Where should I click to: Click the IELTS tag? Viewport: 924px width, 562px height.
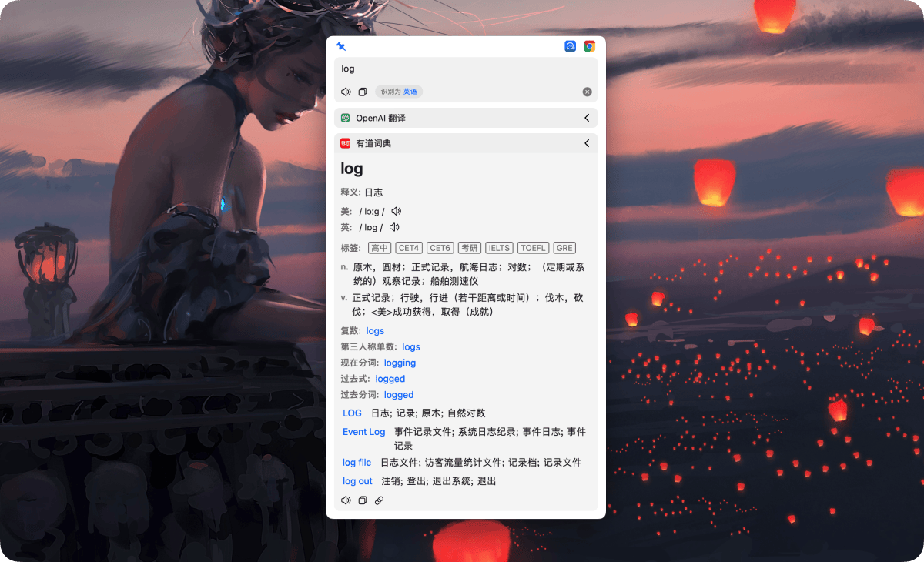point(499,248)
